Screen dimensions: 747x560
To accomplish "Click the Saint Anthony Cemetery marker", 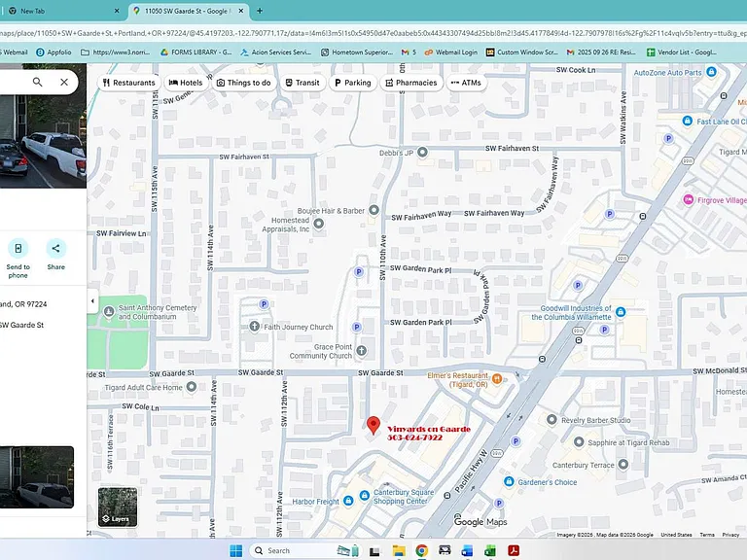I will 109,311.
